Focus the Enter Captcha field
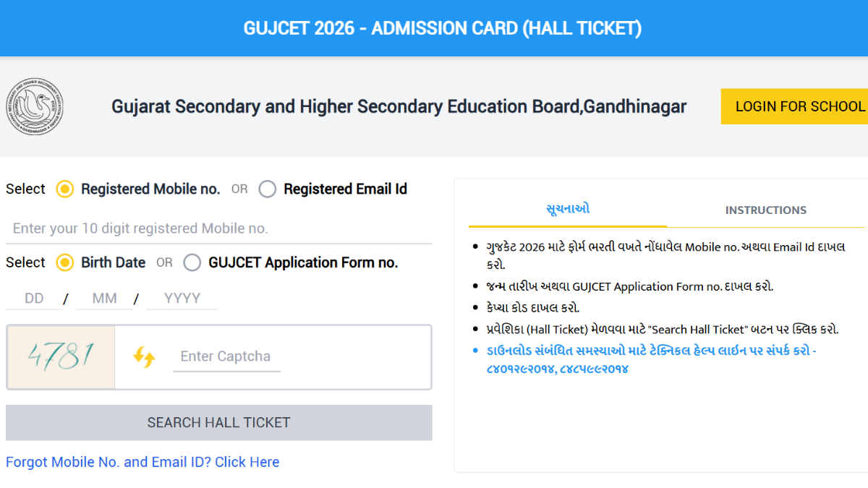The height and width of the screenshot is (488, 868). [226, 356]
